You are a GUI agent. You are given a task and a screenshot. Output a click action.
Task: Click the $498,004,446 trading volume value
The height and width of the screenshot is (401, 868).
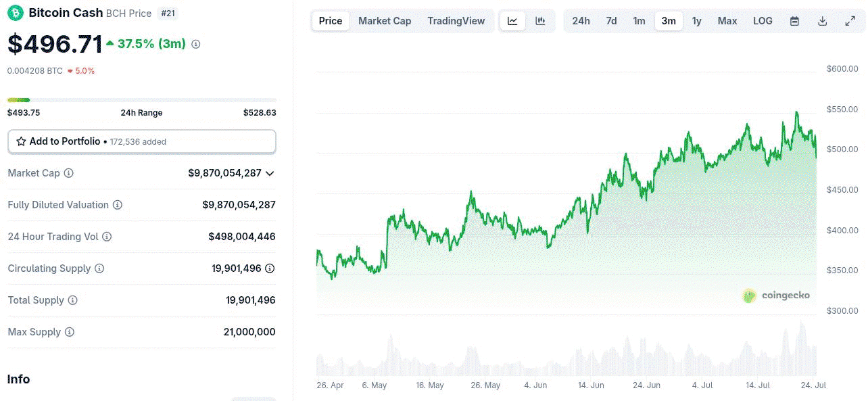point(242,237)
